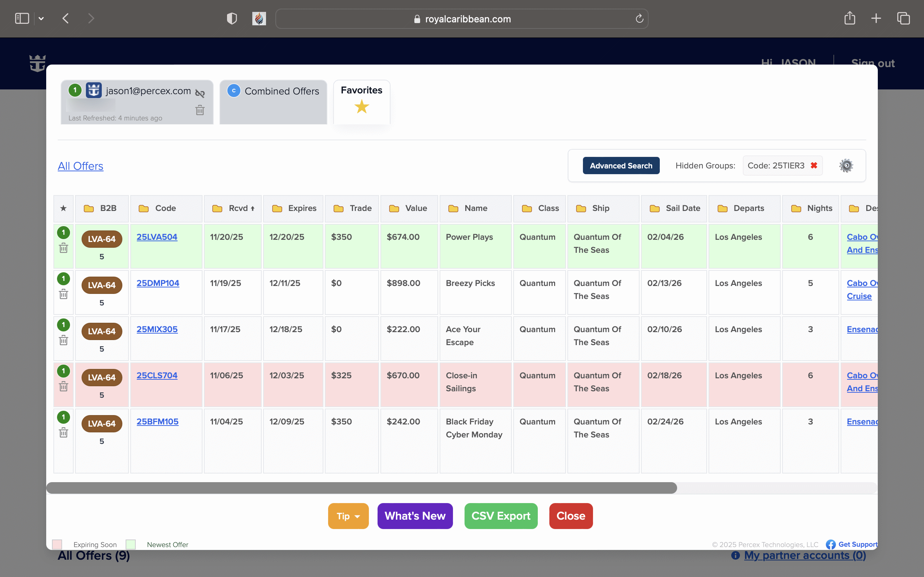
Task: Click the folder icon in Ship column header
Action: coord(581,208)
